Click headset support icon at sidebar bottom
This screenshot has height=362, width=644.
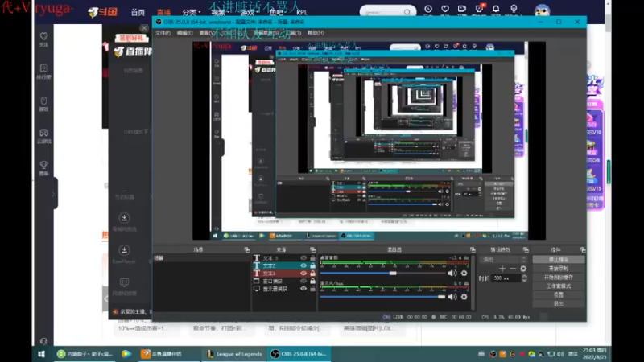pos(44,341)
